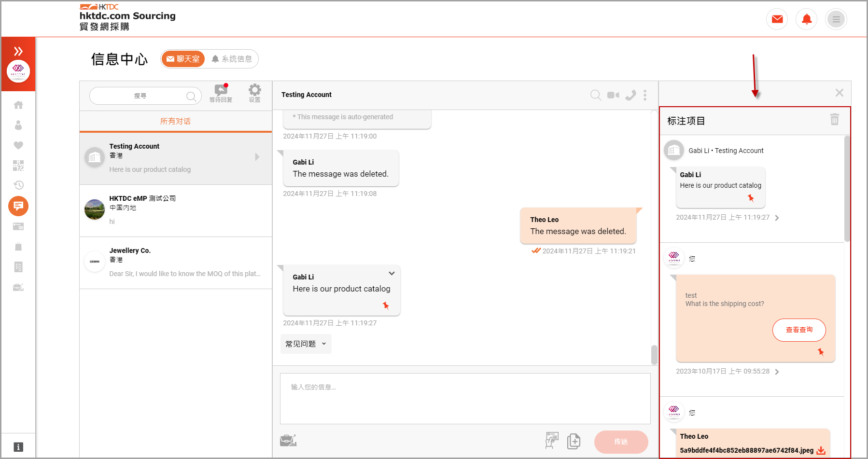The width and height of the screenshot is (868, 459).
Task: Expand arrow on Testing Account conversation row
Action: (x=257, y=157)
